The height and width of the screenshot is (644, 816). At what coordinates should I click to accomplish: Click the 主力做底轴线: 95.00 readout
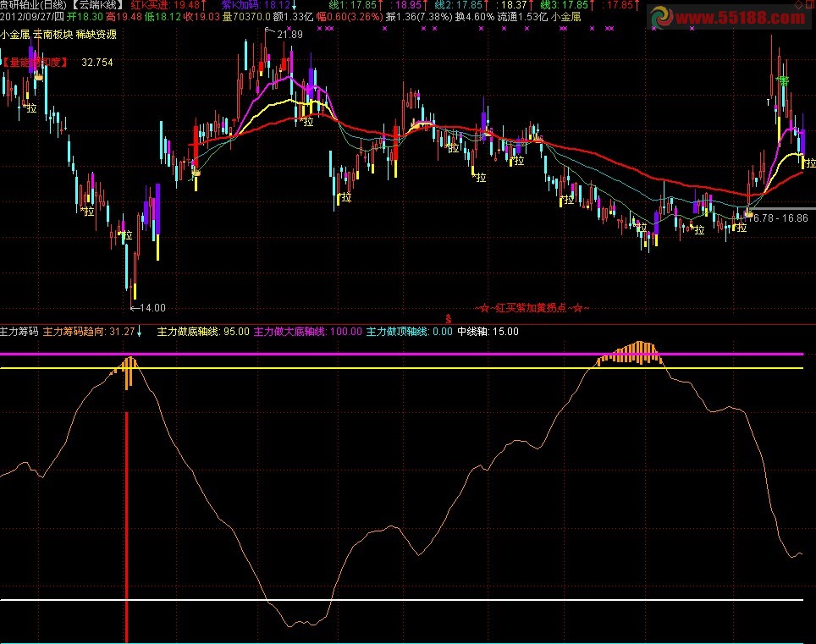click(x=203, y=332)
